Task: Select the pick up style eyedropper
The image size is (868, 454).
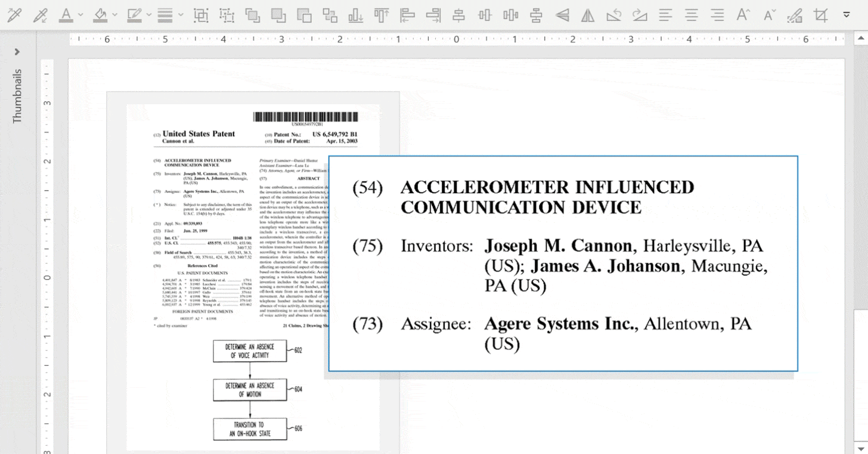Action: click(x=14, y=15)
